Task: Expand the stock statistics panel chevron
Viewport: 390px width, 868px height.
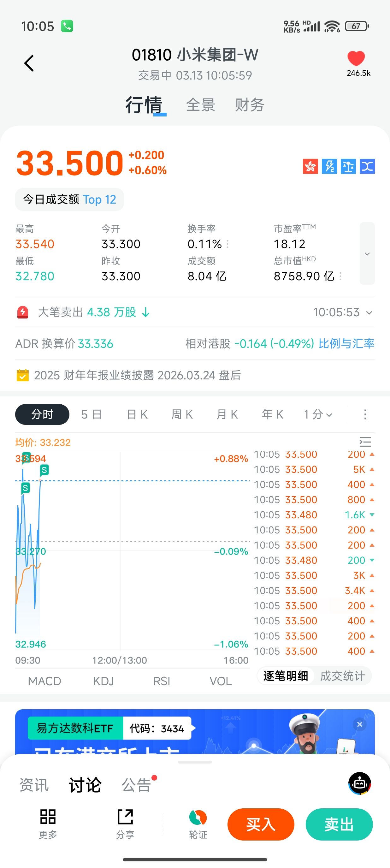Action: click(x=367, y=253)
